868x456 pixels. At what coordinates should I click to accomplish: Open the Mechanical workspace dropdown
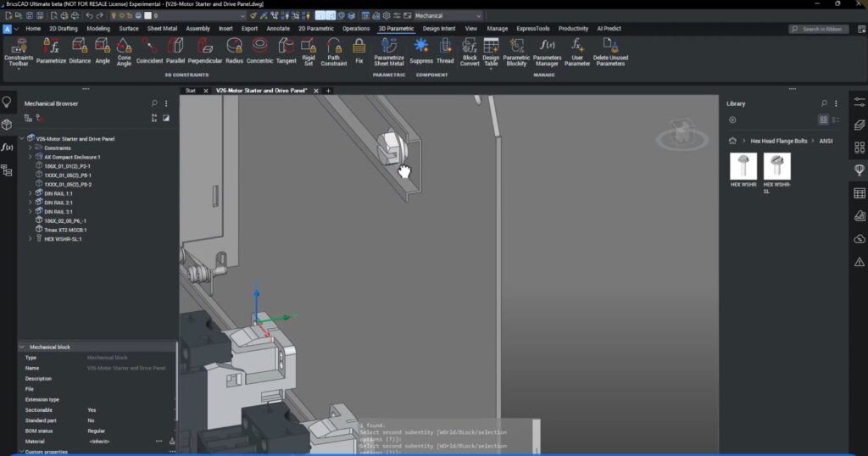(x=448, y=15)
